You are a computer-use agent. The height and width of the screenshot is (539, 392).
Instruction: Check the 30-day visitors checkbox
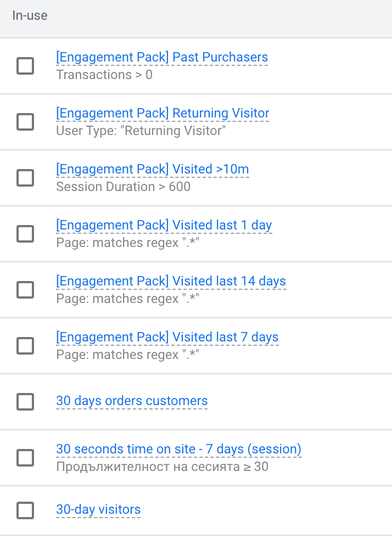25,509
